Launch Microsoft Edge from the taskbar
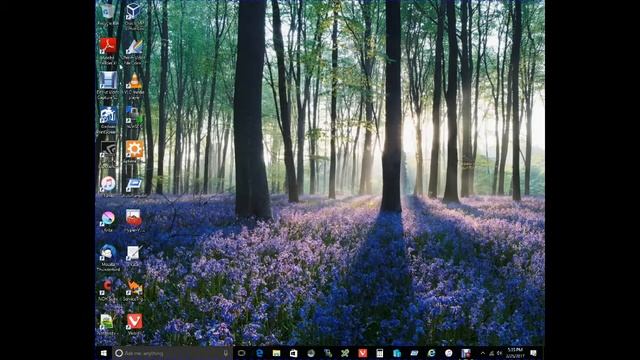Viewport: 640px width, 360px height. click(x=259, y=353)
